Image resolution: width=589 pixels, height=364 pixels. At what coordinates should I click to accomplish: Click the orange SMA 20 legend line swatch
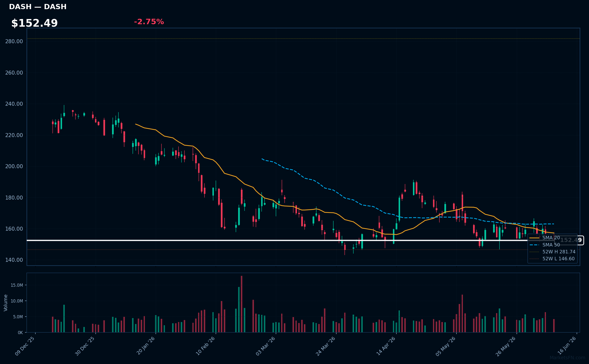534,238
